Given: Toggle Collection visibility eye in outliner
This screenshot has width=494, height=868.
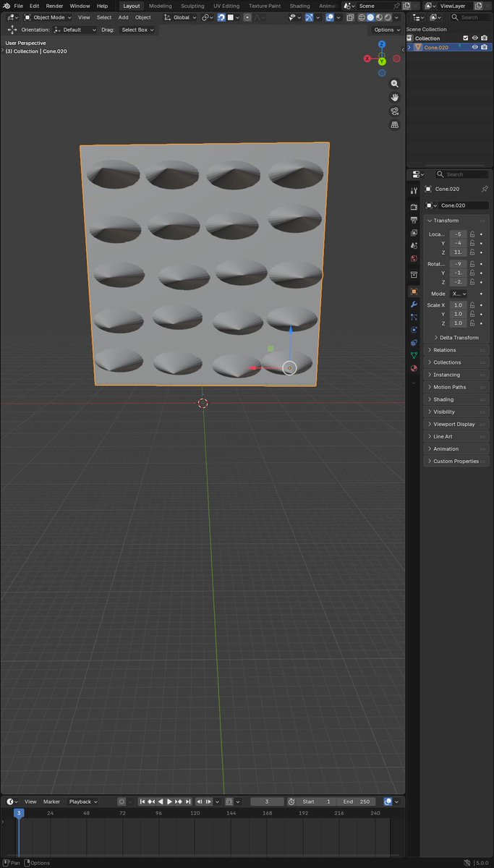Looking at the screenshot, I should [475, 38].
